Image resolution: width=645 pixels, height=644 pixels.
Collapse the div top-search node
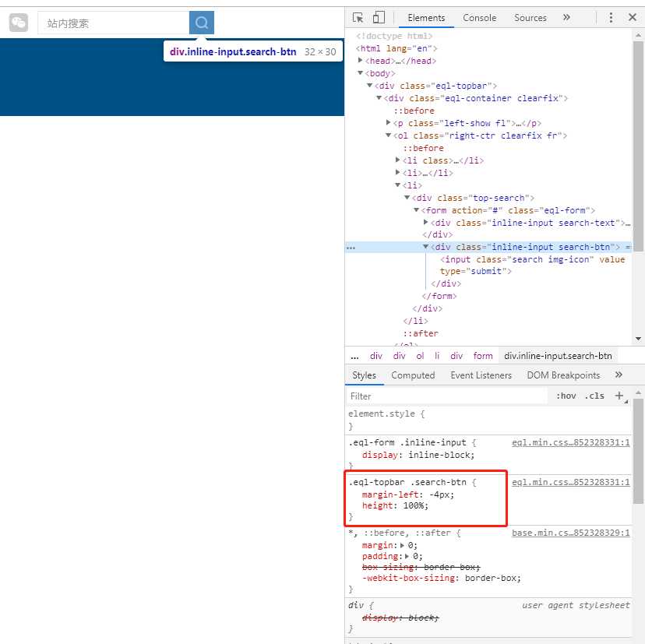[407, 197]
